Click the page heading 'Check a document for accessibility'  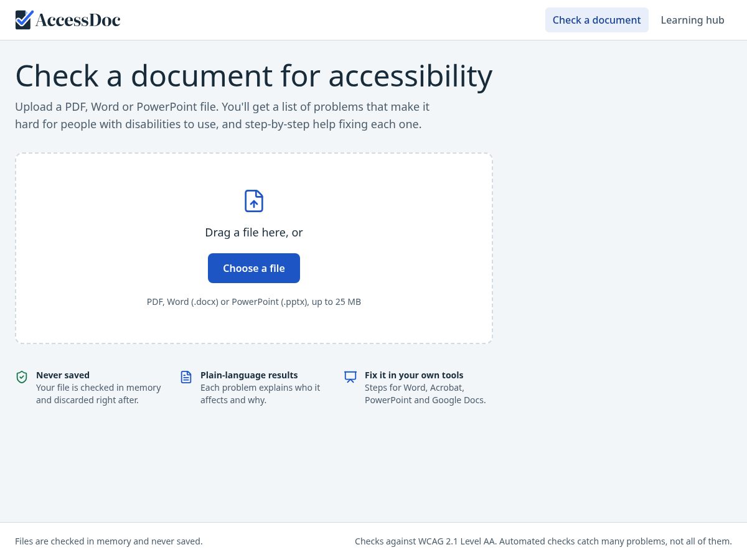(254, 76)
